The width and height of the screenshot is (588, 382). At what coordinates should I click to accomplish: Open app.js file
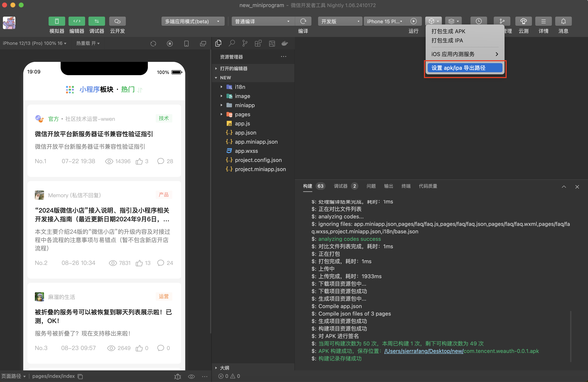[x=253, y=124]
